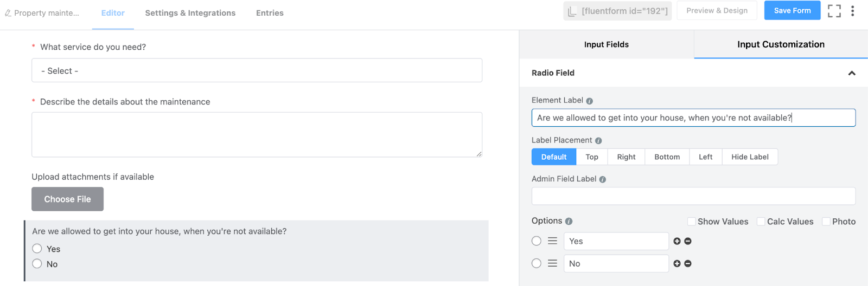Click drag handle icon for Yes option
The width and height of the screenshot is (868, 286).
(552, 241)
